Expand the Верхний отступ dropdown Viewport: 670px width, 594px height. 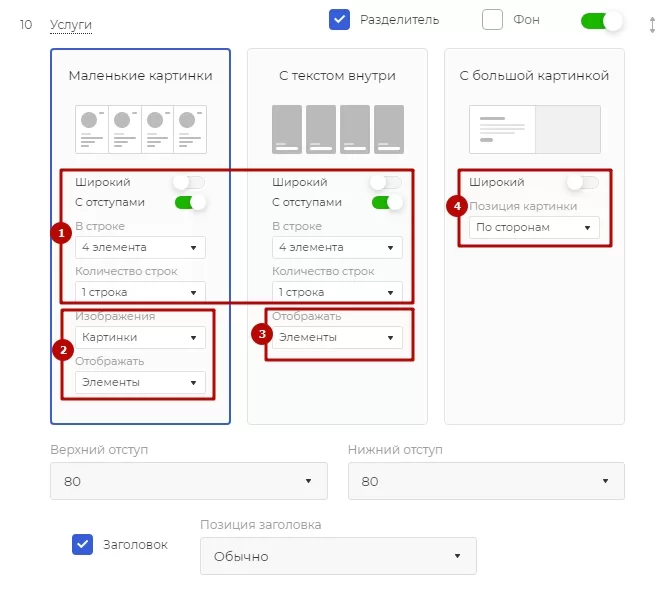pos(189,481)
